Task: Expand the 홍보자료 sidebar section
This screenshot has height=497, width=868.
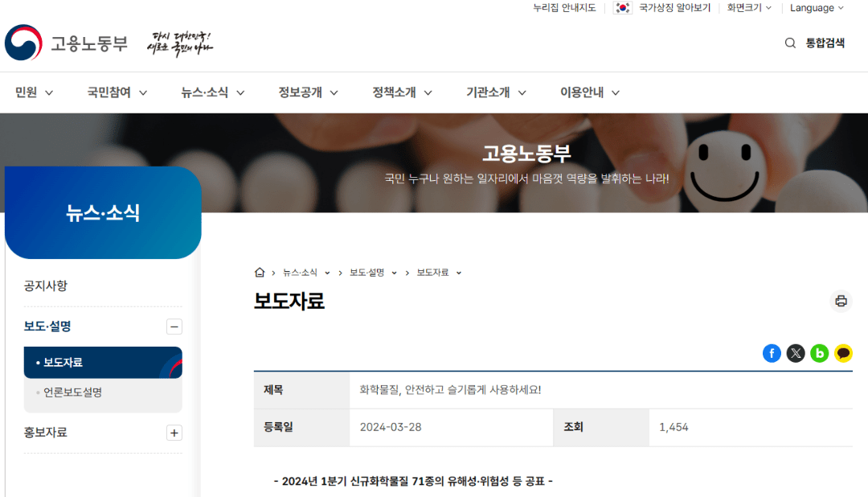Action: [174, 433]
